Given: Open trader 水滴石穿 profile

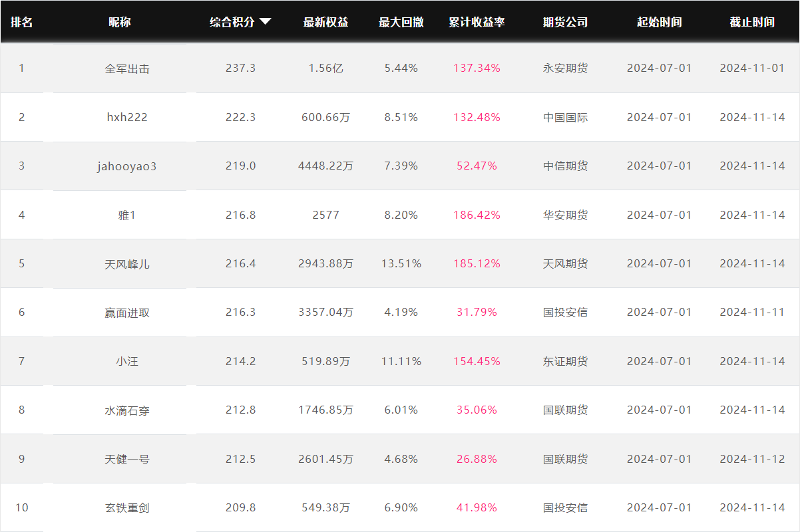Looking at the screenshot, I should (x=127, y=410).
